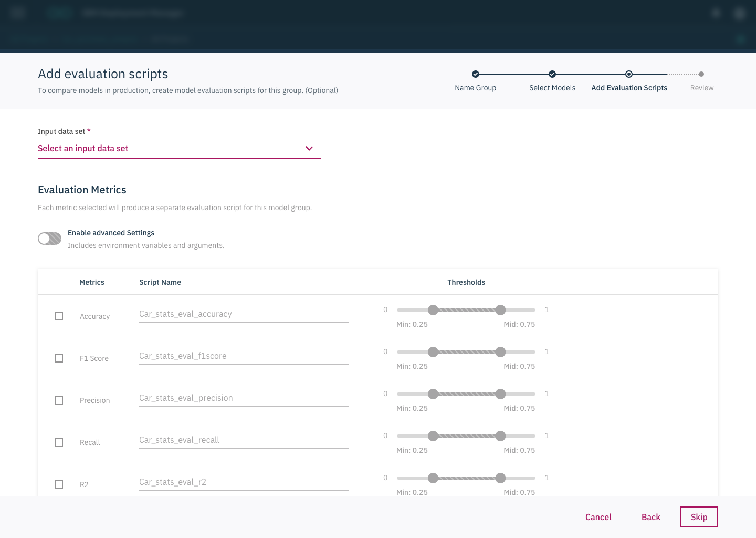Click the Accuracy row 'Mid: 0.75' value
The height and width of the screenshot is (538, 756).
coord(519,324)
